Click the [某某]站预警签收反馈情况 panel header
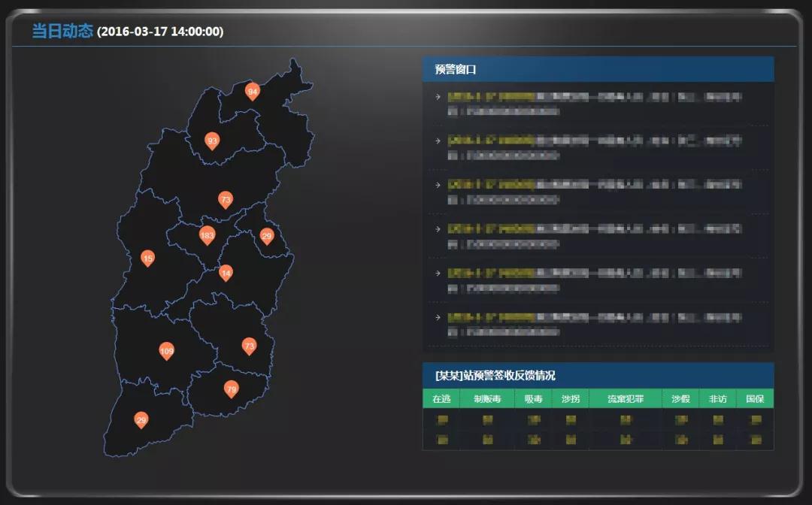The height and width of the screenshot is (505, 812). (495, 375)
